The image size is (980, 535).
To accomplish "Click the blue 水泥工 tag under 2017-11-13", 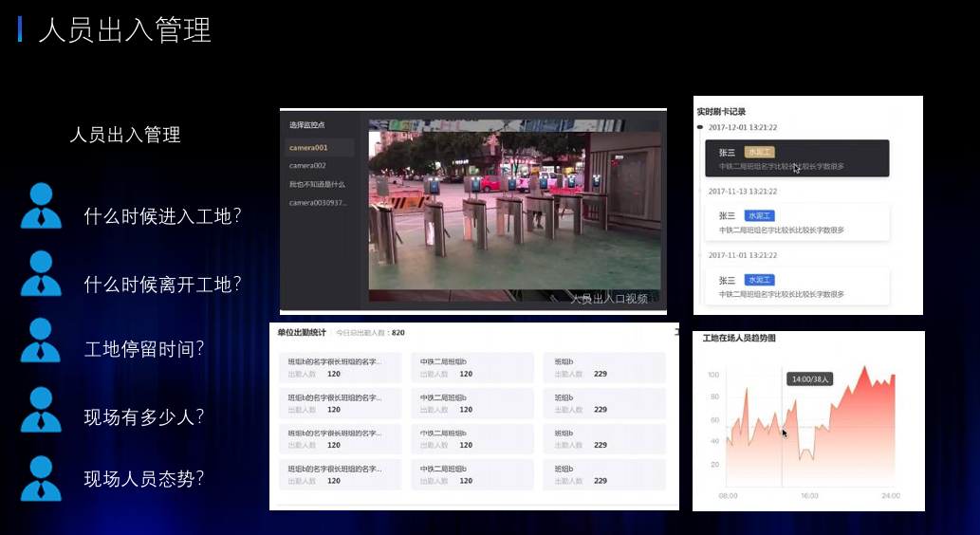I will click(759, 215).
